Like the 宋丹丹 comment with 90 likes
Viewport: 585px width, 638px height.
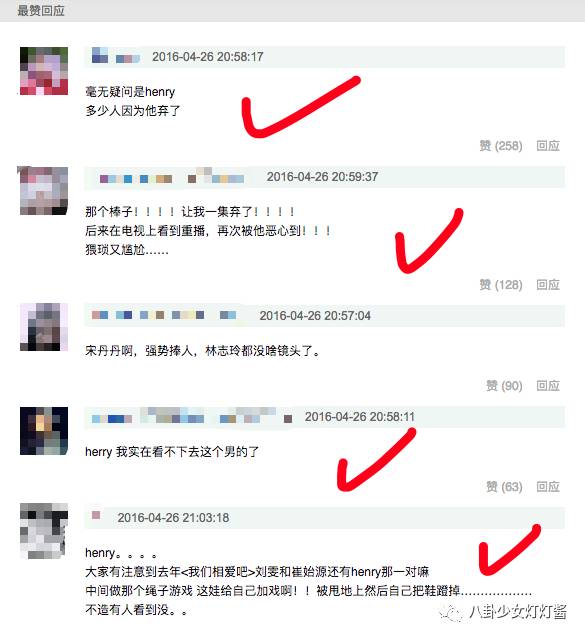(x=504, y=386)
